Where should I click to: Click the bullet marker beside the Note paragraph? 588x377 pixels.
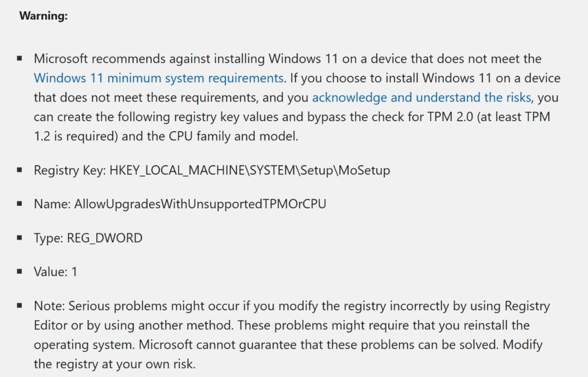[20, 305]
